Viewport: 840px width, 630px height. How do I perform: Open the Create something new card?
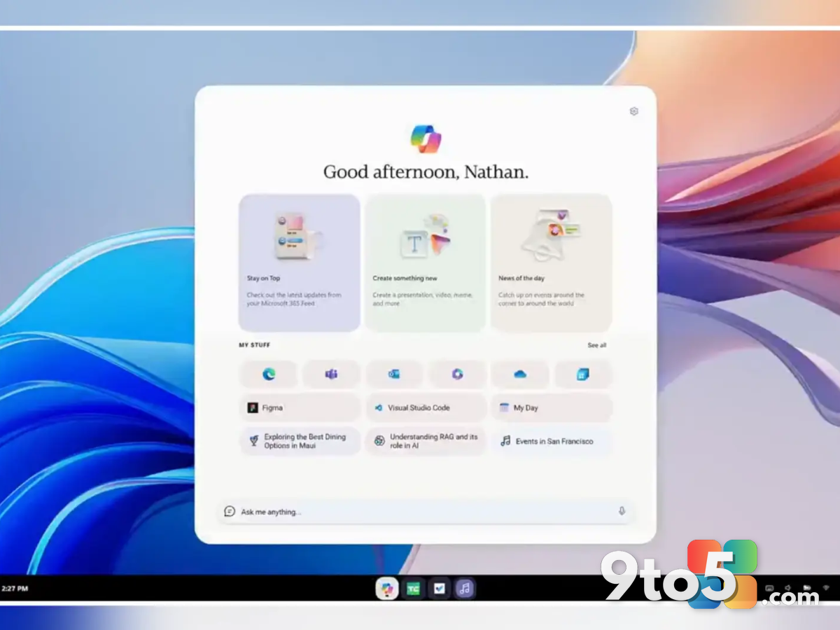tap(425, 262)
